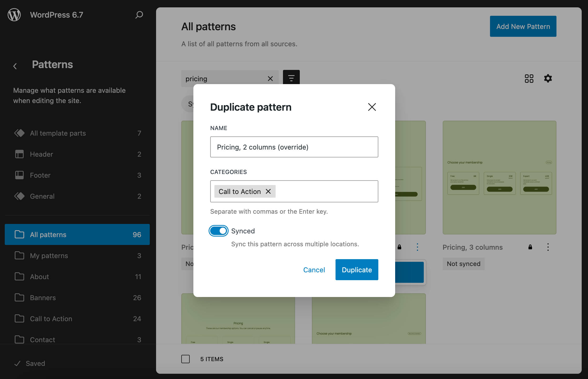Confirm duplication with the Duplicate button

357,269
